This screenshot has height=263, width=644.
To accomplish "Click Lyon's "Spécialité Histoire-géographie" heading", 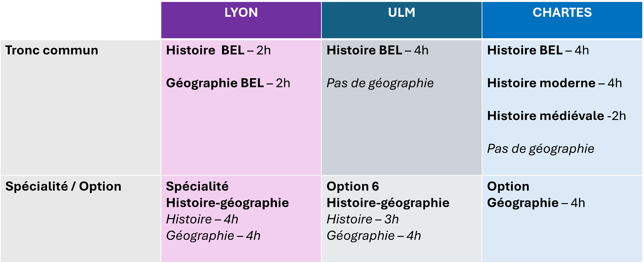I will click(227, 195).
